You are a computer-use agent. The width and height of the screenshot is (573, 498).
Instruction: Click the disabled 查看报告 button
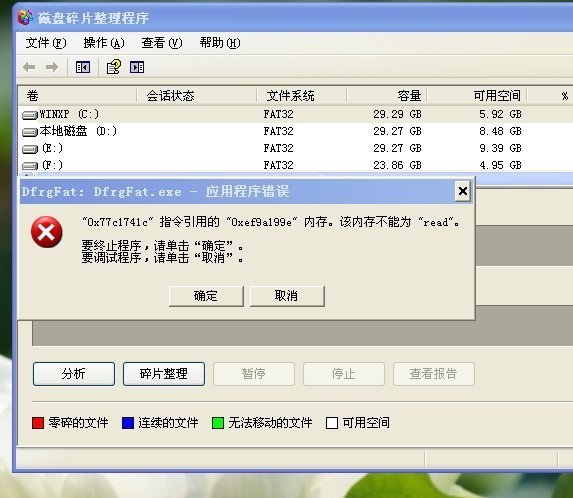click(434, 374)
